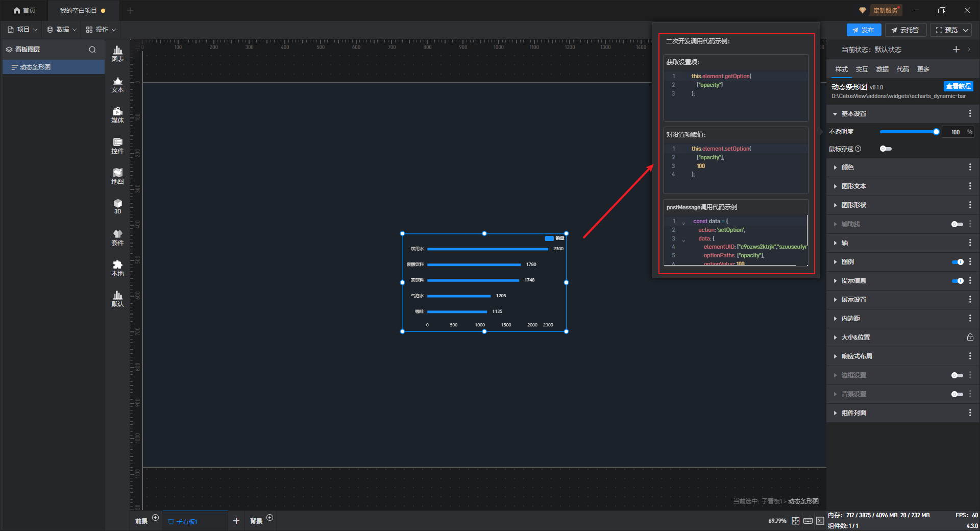Click the search icon in 看板图层 panel

point(92,50)
